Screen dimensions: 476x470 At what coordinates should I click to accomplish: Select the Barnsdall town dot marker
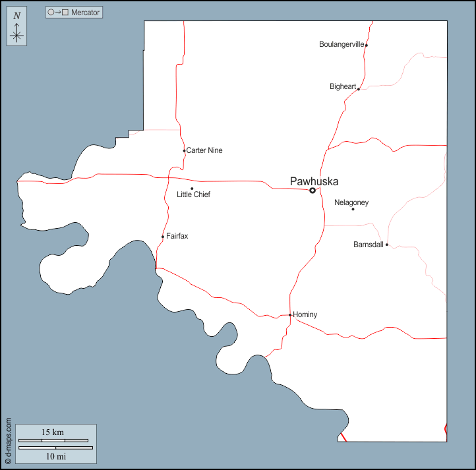point(387,245)
